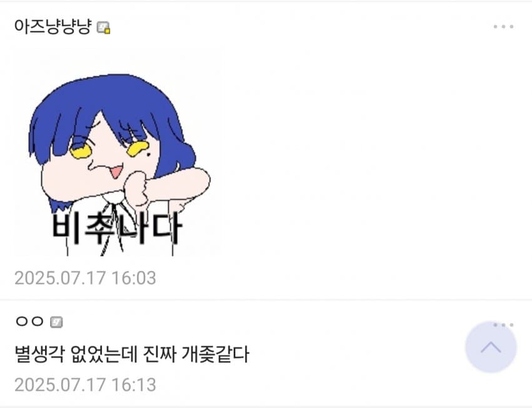Click the 2025.07.17 16:03 timestamp
Screen dimensions: 532x408
pos(85,278)
